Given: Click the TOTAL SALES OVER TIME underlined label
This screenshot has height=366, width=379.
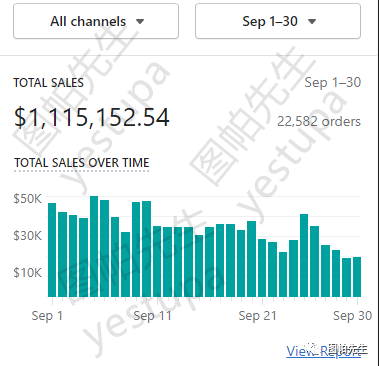Looking at the screenshot, I should (x=82, y=163).
